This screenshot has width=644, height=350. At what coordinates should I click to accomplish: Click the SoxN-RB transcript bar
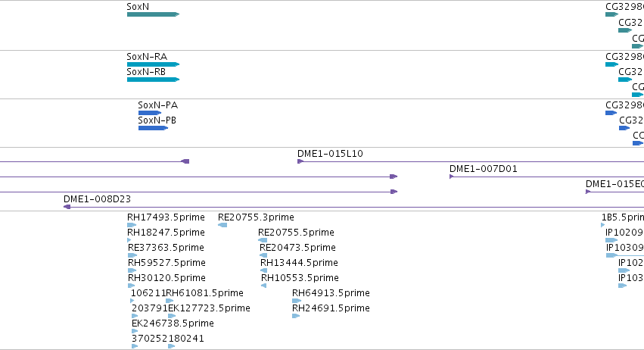pyautogui.click(x=153, y=80)
